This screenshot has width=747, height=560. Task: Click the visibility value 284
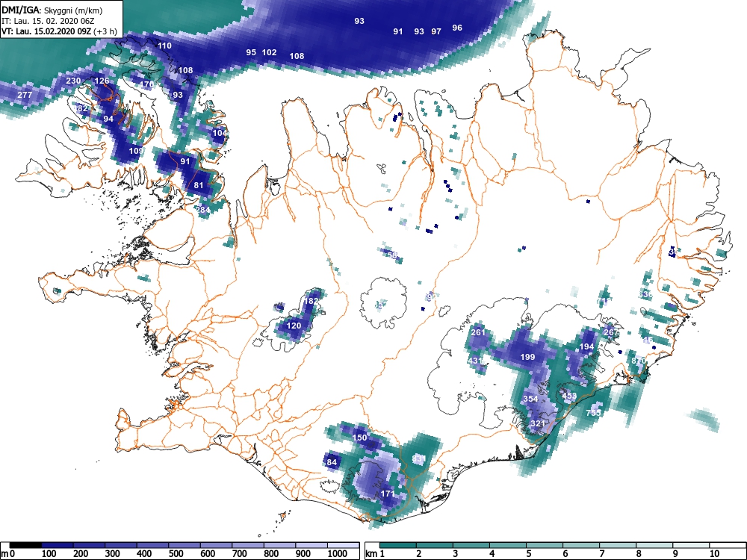[202, 210]
